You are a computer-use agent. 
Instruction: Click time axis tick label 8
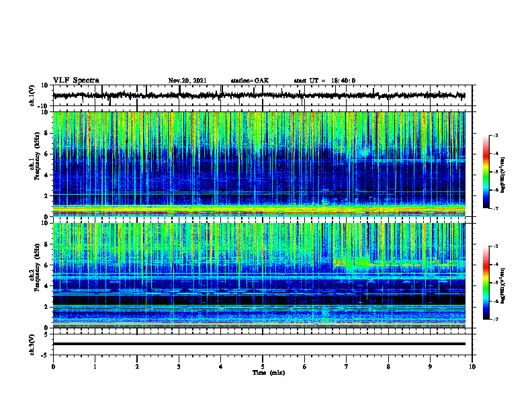tap(388, 367)
